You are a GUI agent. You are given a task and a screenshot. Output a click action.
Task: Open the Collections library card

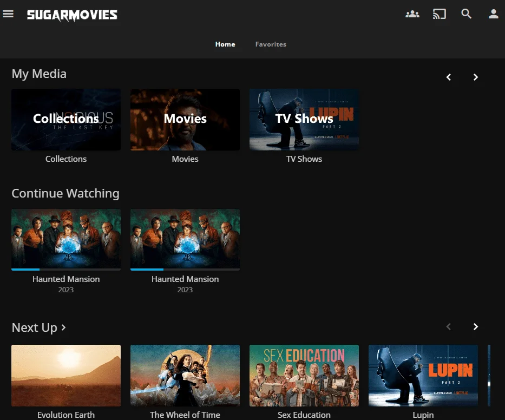pos(66,120)
